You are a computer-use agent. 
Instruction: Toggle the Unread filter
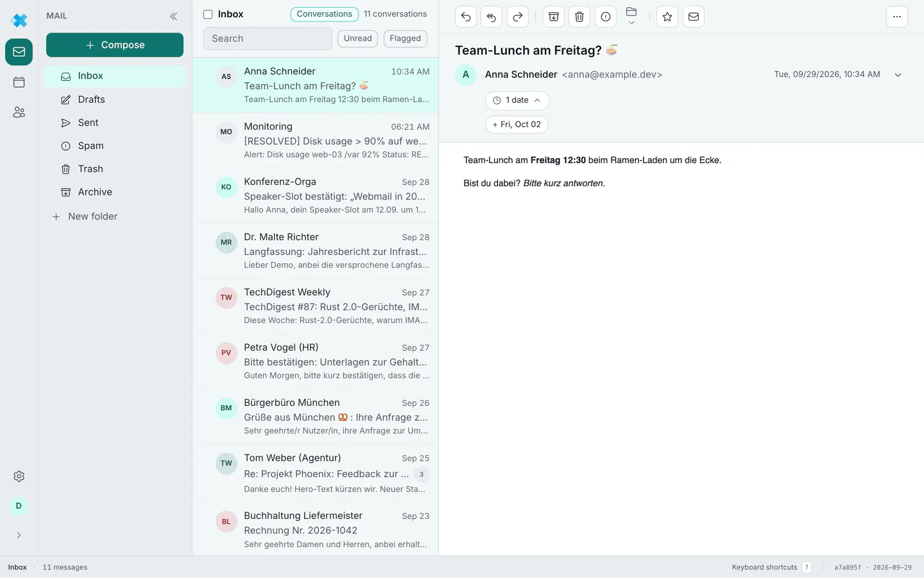pyautogui.click(x=358, y=39)
